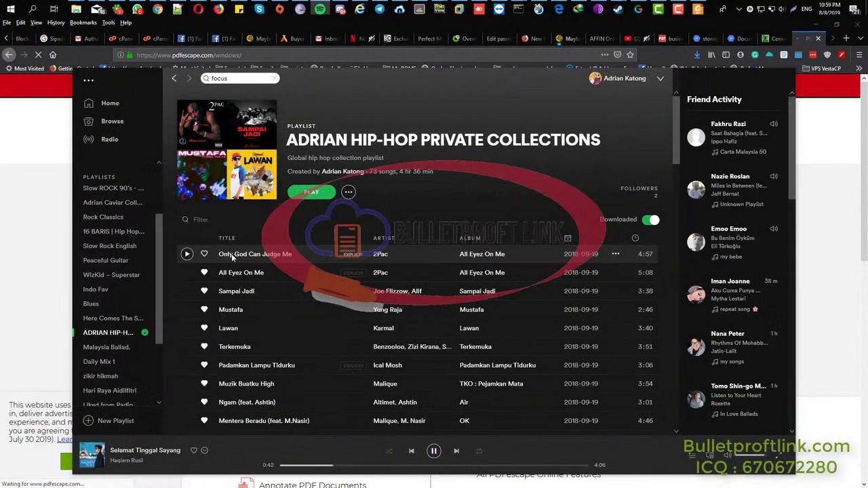Viewport: 868px width, 488px height.
Task: Open the Peaceful Guitar playlist
Action: 106,260
